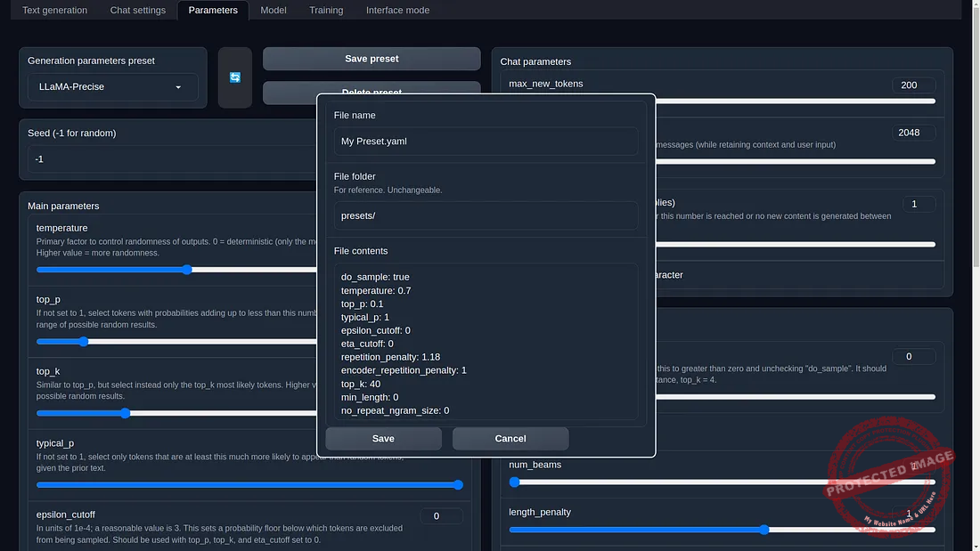This screenshot has width=980, height=551.
Task: Click the File folder field showing presets/
Action: (486, 216)
